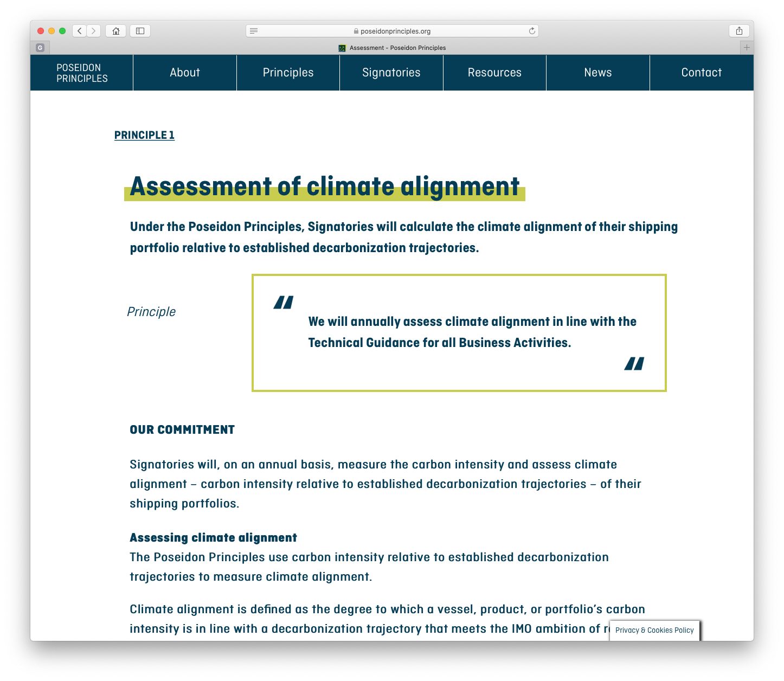
Task: Click the Reader view icon in address bar
Action: tap(254, 31)
